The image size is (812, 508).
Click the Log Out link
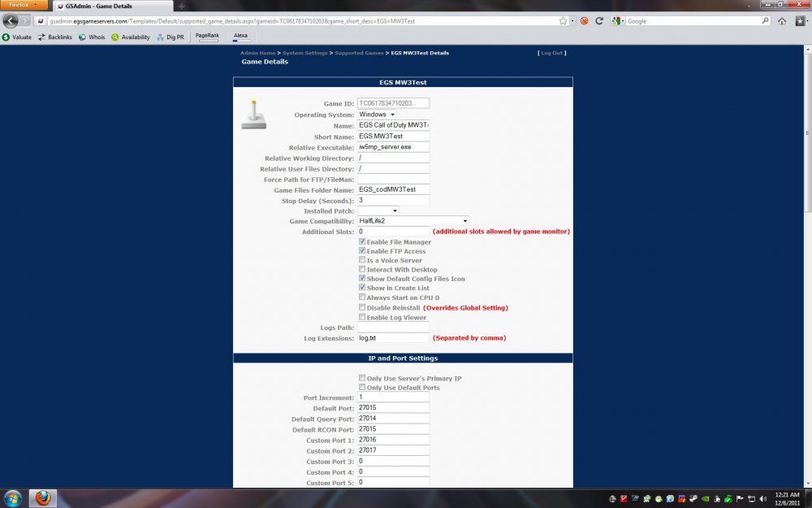(552, 53)
